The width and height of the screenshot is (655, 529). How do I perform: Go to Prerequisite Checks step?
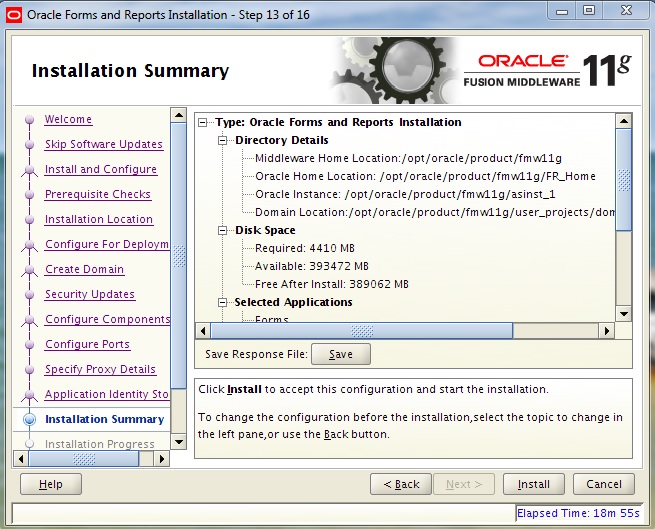(x=97, y=195)
